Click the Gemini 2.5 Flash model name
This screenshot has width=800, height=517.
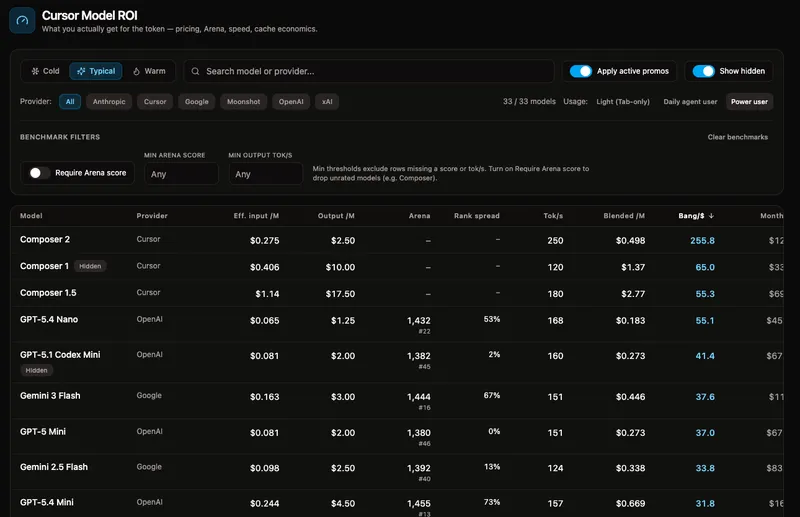[54, 467]
